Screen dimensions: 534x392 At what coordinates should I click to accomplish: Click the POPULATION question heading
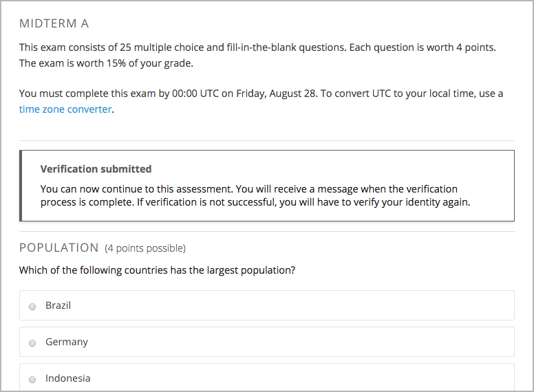[59, 248]
